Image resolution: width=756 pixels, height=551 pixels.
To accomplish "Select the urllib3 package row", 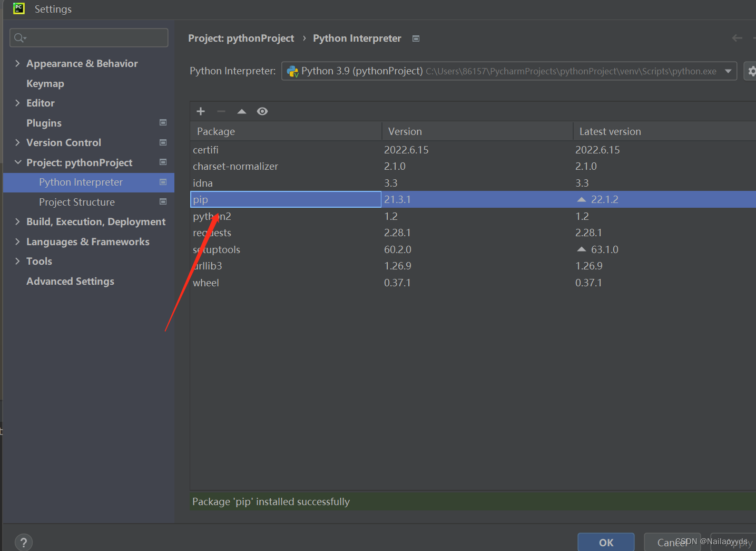I will [473, 266].
